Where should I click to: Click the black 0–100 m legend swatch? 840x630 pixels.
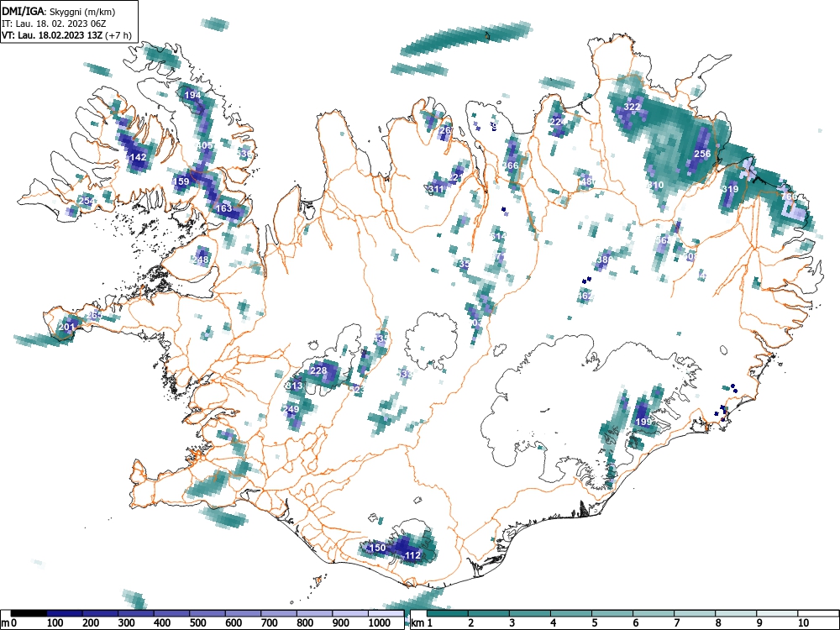(x=29, y=613)
